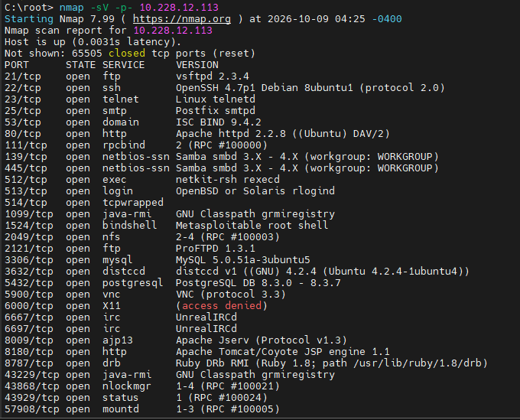Image resolution: width=520 pixels, height=420 pixels.
Task: Click 'Apache httpd 2.2.8' version text
Action: pyautogui.click(x=231, y=134)
